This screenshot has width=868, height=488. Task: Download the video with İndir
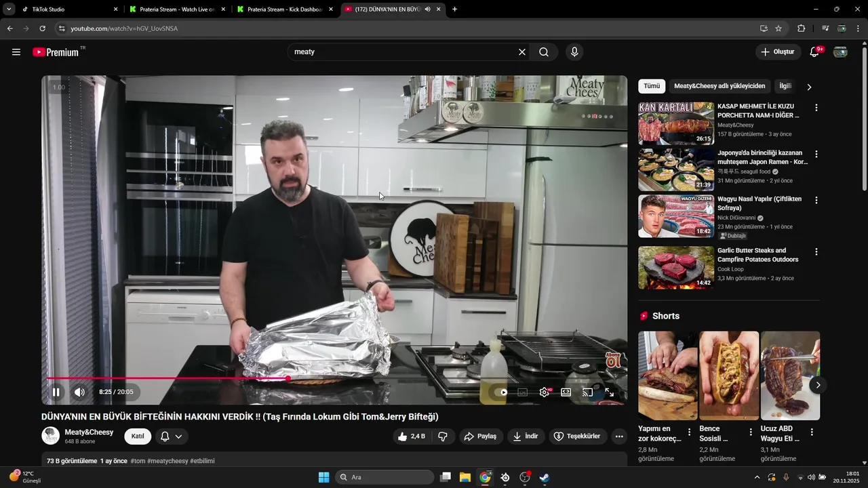coord(526,436)
